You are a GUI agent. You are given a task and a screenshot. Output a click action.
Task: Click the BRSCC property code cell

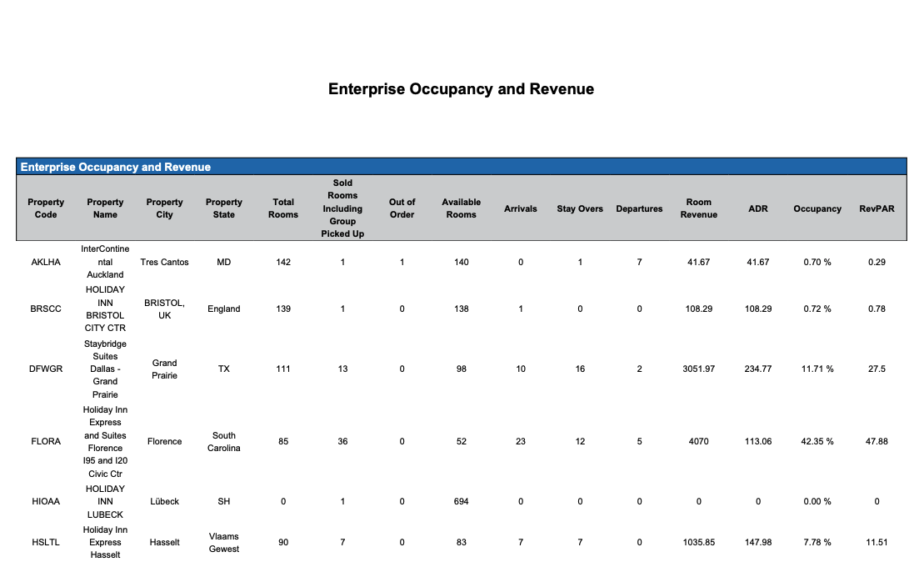tap(46, 309)
